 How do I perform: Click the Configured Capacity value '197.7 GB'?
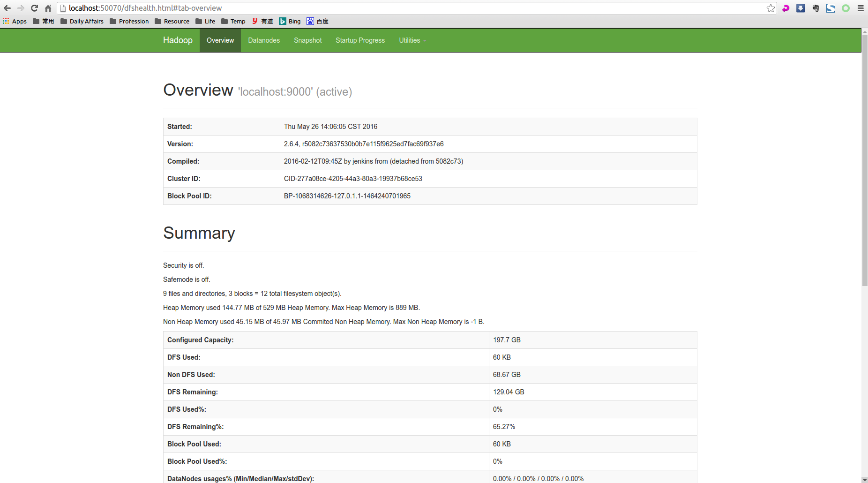(x=507, y=340)
